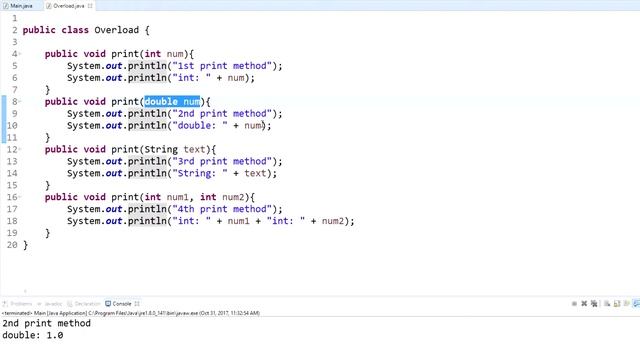Click the "String: " string on line 14
Viewport: 640px width, 360px height.
pos(200,173)
